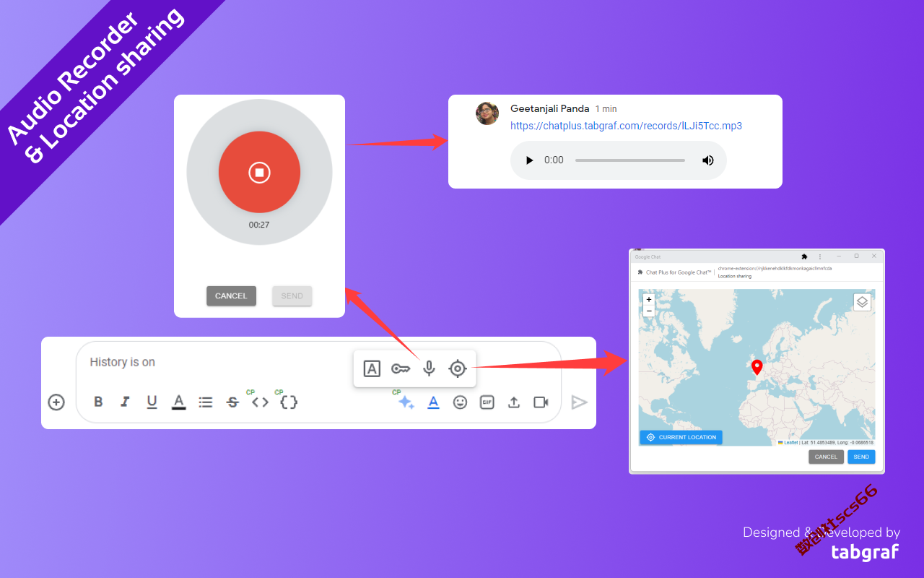Viewport: 924px width, 578px height.
Task: Click CANCEL in the location sharing window
Action: pyautogui.click(x=826, y=457)
